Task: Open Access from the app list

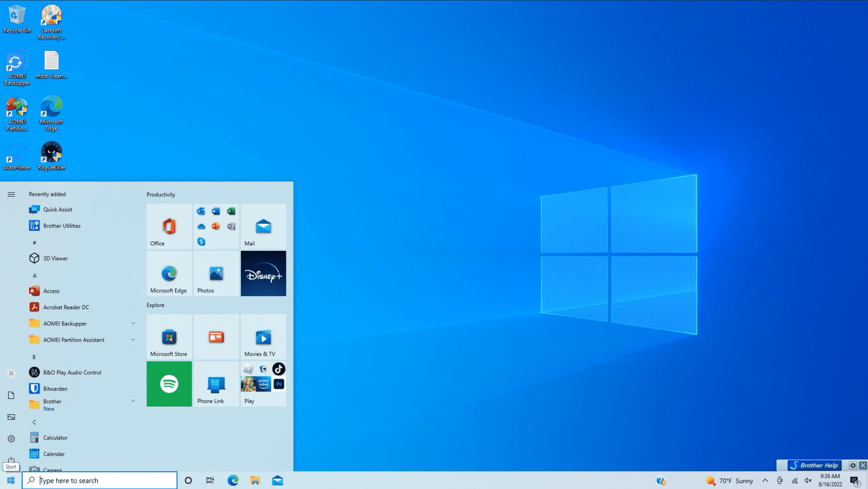Action: point(82,291)
